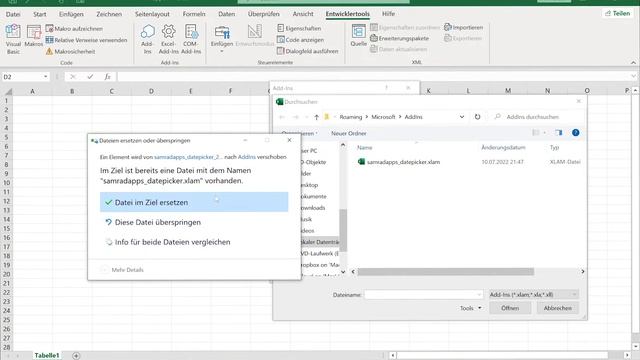Sort by the Name column header
Image resolution: width=640 pixels, height=360 pixels.
point(364,147)
